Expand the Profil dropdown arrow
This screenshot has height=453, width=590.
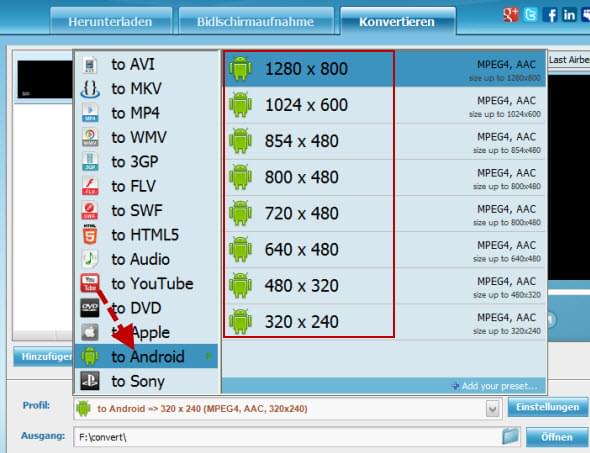(x=493, y=409)
